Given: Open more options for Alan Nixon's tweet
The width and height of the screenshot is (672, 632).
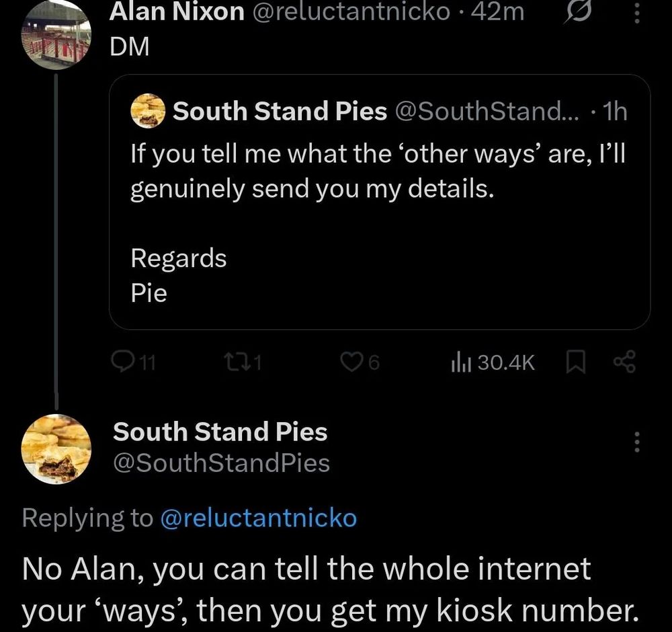Looking at the screenshot, I should [637, 12].
